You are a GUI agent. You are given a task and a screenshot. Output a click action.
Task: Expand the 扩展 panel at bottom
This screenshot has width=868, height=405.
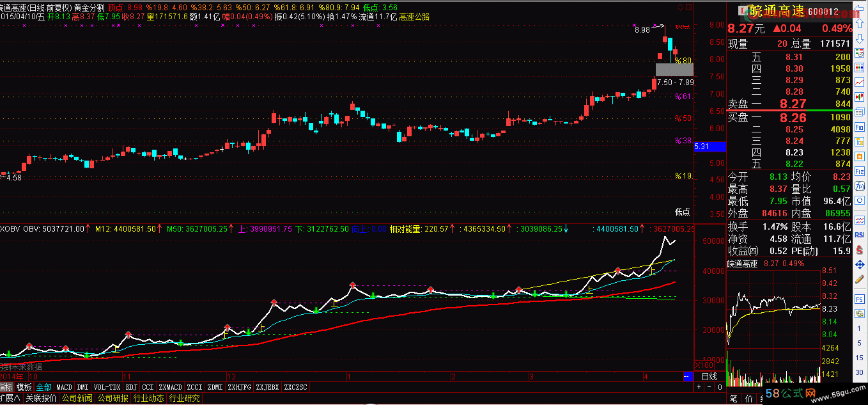click(x=10, y=398)
